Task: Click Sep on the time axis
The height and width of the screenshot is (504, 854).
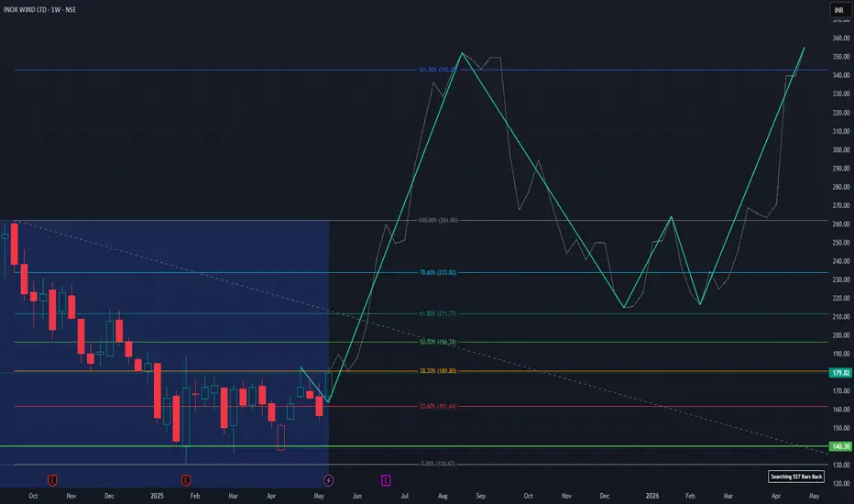Action: 480,496
